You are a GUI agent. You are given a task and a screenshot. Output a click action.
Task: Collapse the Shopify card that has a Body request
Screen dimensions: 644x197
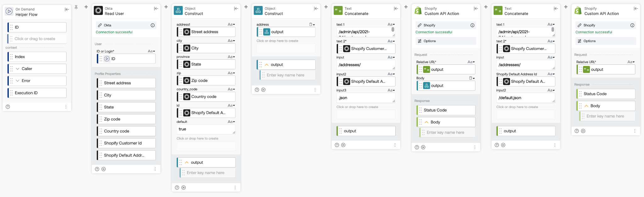(x=476, y=8)
